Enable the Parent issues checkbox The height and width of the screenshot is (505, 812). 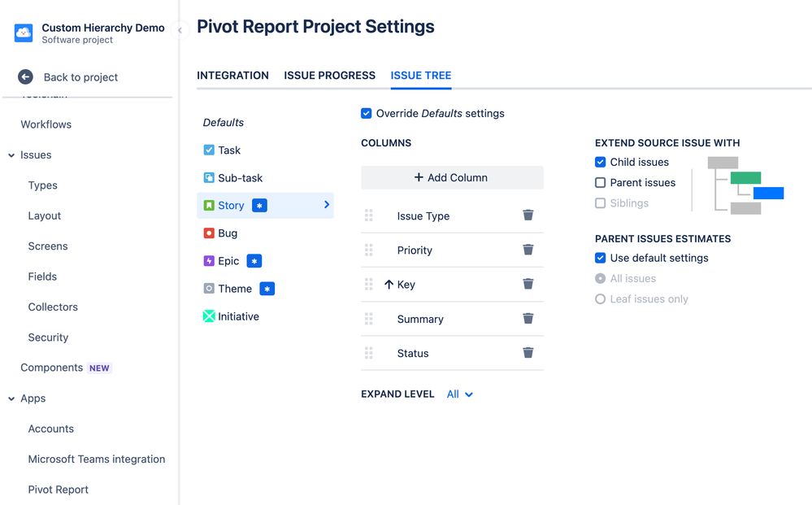tap(600, 182)
